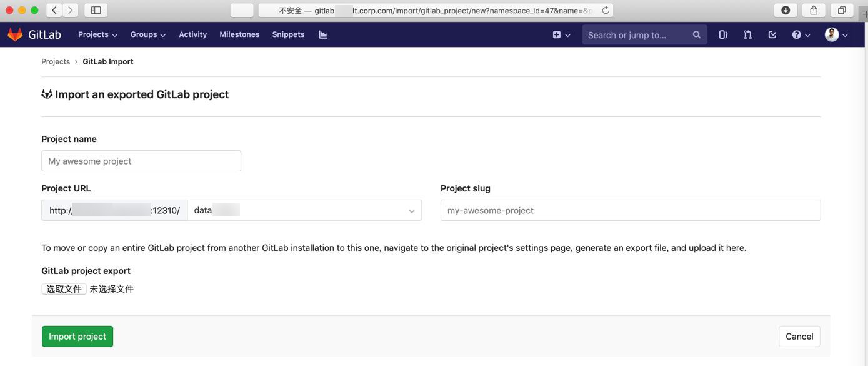Open the user avatar dropdown
Viewport: 868px width, 366px height.
tap(836, 34)
